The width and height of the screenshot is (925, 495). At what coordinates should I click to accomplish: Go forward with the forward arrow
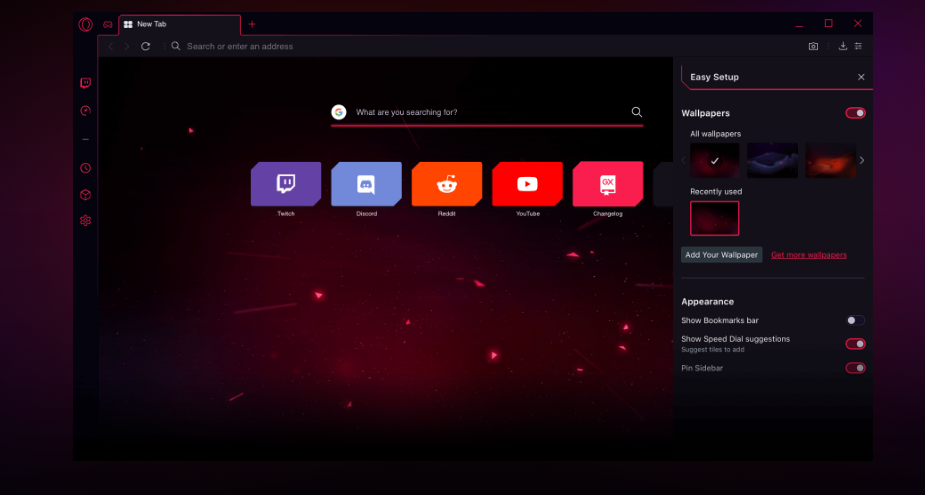(x=126, y=46)
